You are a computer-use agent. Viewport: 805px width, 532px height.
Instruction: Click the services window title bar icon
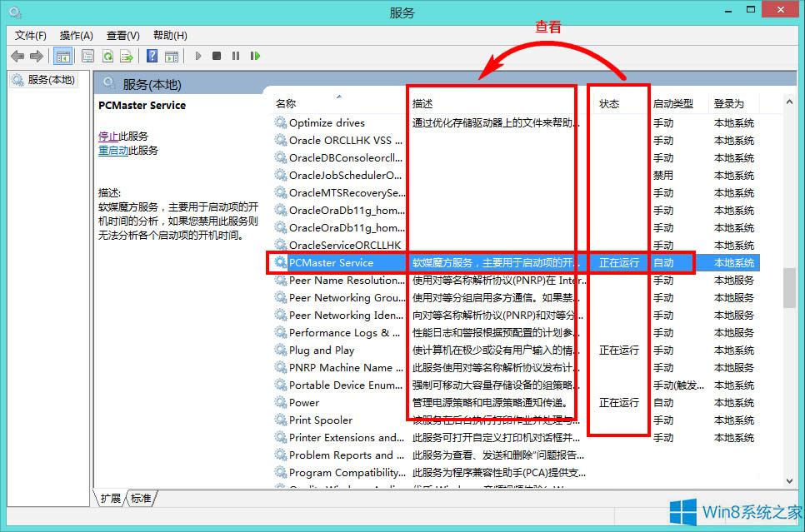coord(15,12)
